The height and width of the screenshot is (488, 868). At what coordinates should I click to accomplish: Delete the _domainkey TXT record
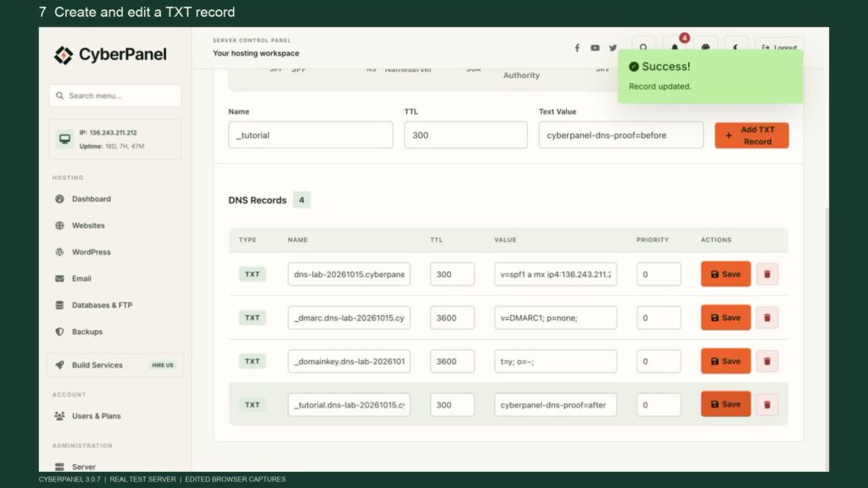[766, 361]
